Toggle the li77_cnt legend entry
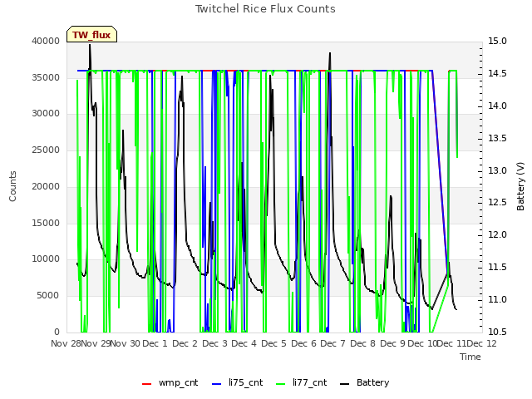Viewport: 532px width, 399px height. coord(302,382)
